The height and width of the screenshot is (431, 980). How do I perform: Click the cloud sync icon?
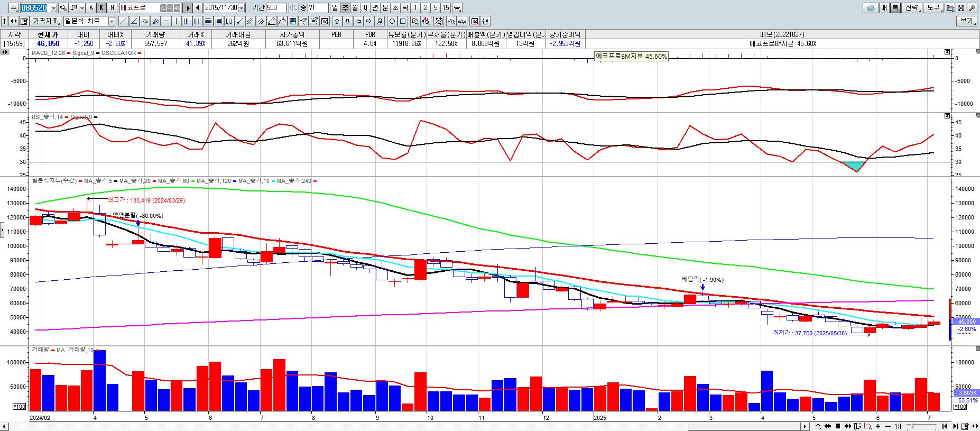point(870,8)
